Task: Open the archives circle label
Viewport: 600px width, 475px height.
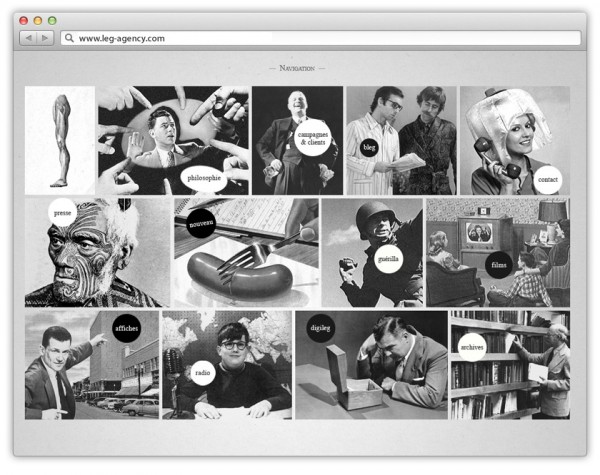Action: click(x=471, y=347)
